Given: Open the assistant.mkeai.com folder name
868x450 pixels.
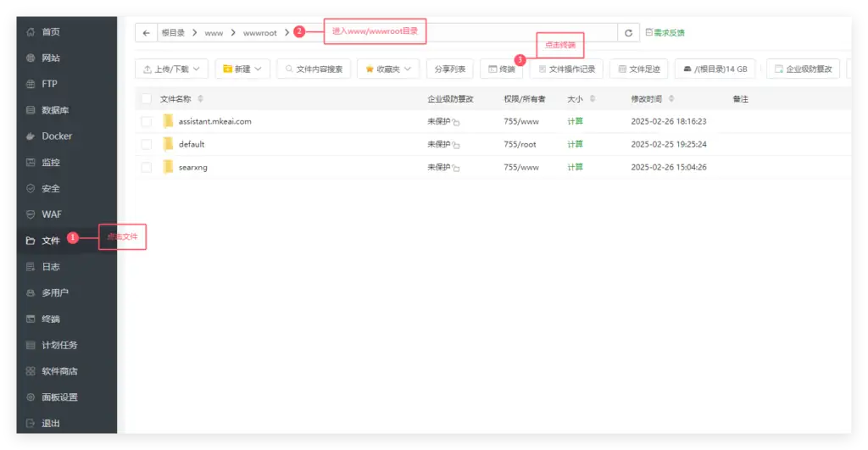Looking at the screenshot, I should tap(214, 122).
